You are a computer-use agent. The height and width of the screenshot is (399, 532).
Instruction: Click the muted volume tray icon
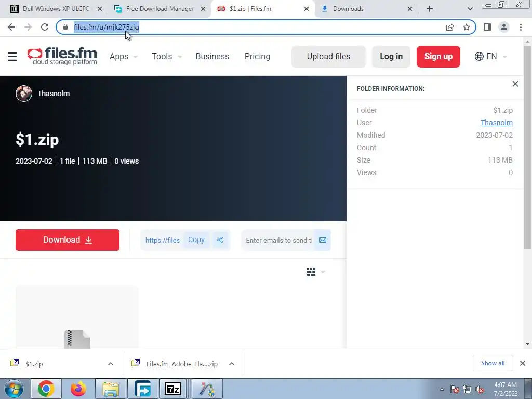click(x=480, y=390)
